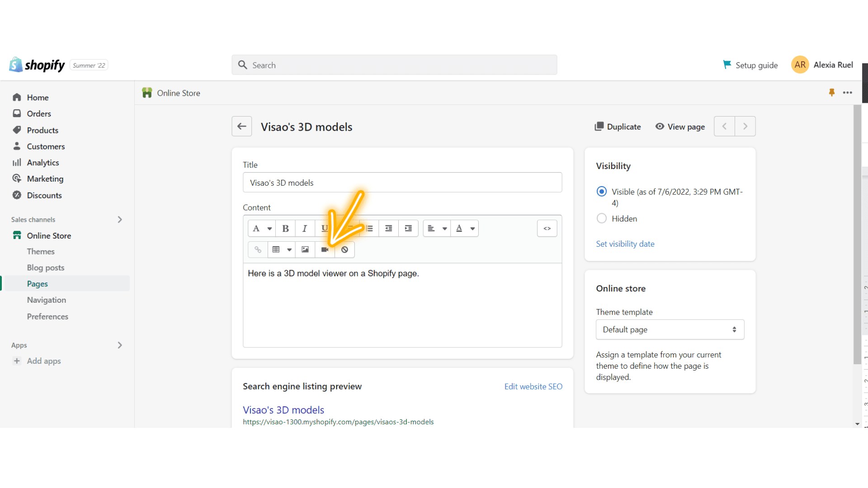Click the Duplicate button
This screenshot has width=868, height=488.
coord(618,127)
